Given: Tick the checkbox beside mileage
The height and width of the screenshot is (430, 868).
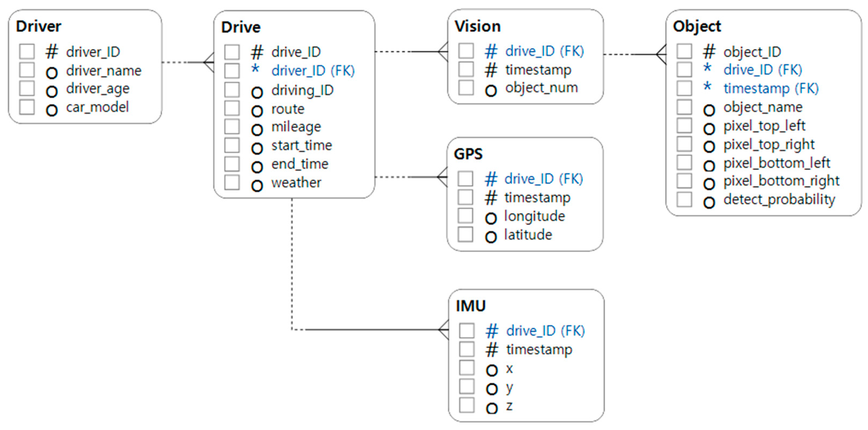Looking at the screenshot, I should (x=232, y=127).
